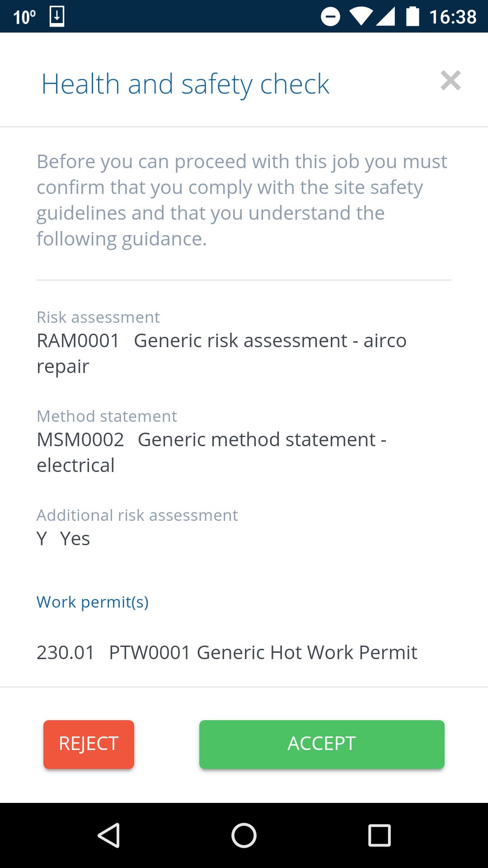Select the PTW0001 Generic Hot Work Permit entry
Image resolution: width=488 pixels, height=868 pixels.
coord(227,652)
